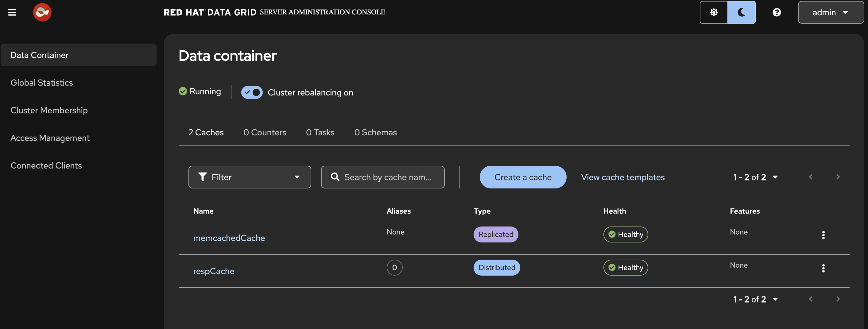Open the help question mark icon
This screenshot has height=329, width=868.
[x=777, y=13]
